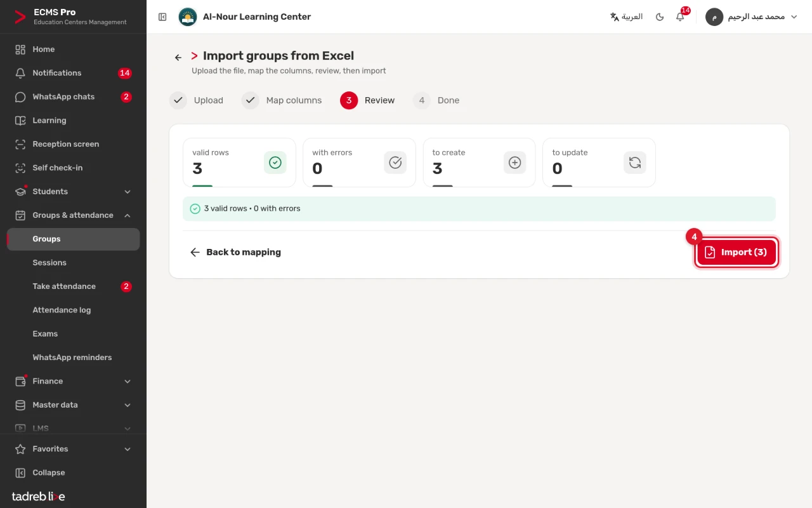
Task: Toggle dark mode moon icon
Action: 660,17
